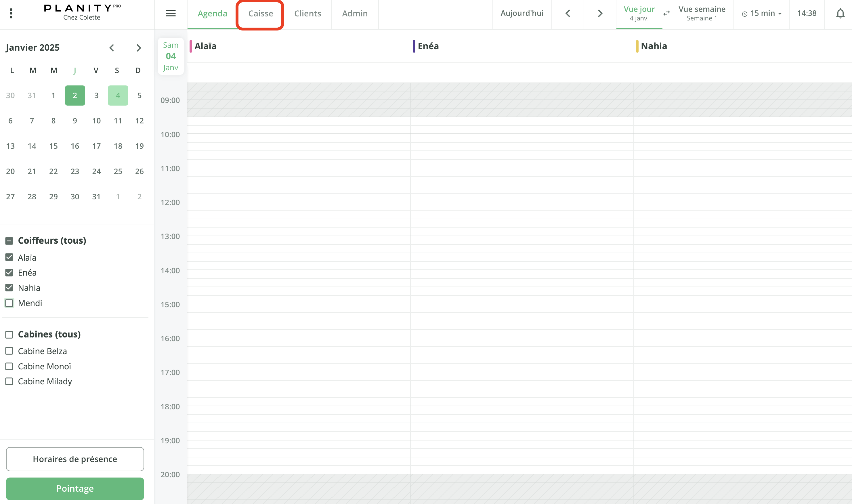Open the 15 min interval dropdown
The image size is (852, 504).
point(762,13)
